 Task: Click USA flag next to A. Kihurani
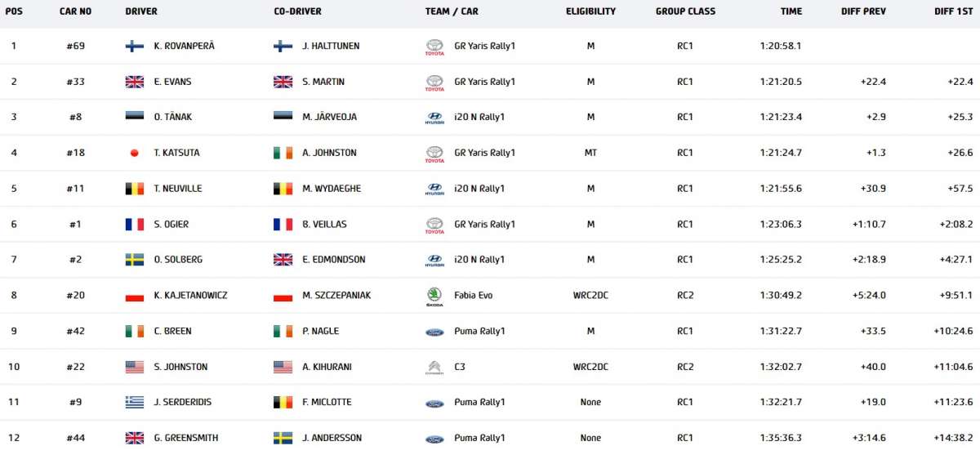pos(283,368)
